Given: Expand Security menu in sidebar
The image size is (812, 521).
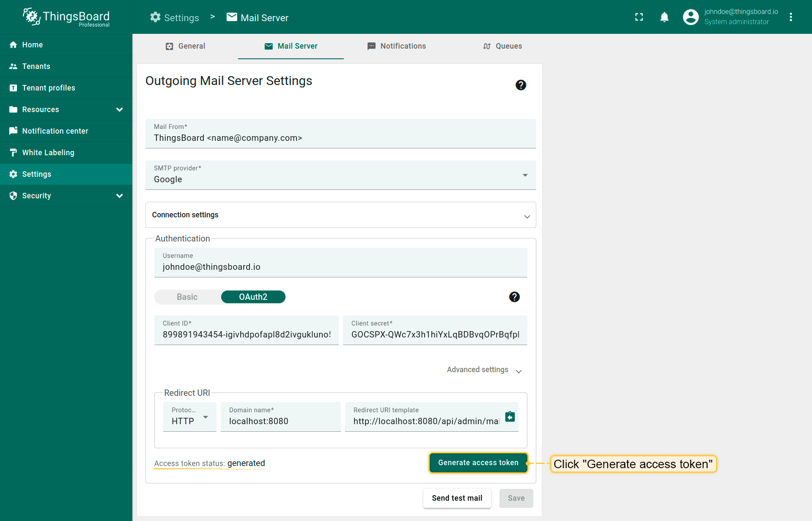Looking at the screenshot, I should click(66, 196).
